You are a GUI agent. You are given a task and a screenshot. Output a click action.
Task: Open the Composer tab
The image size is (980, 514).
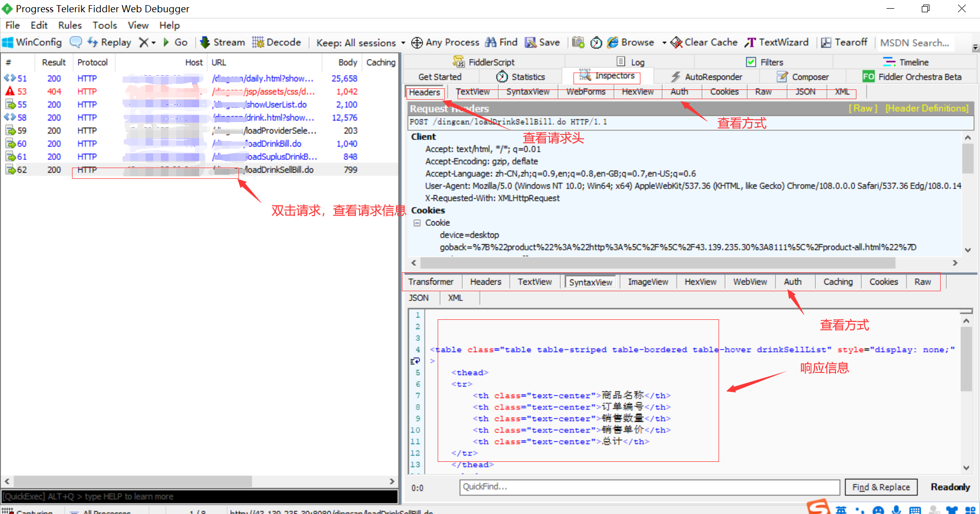pos(802,77)
